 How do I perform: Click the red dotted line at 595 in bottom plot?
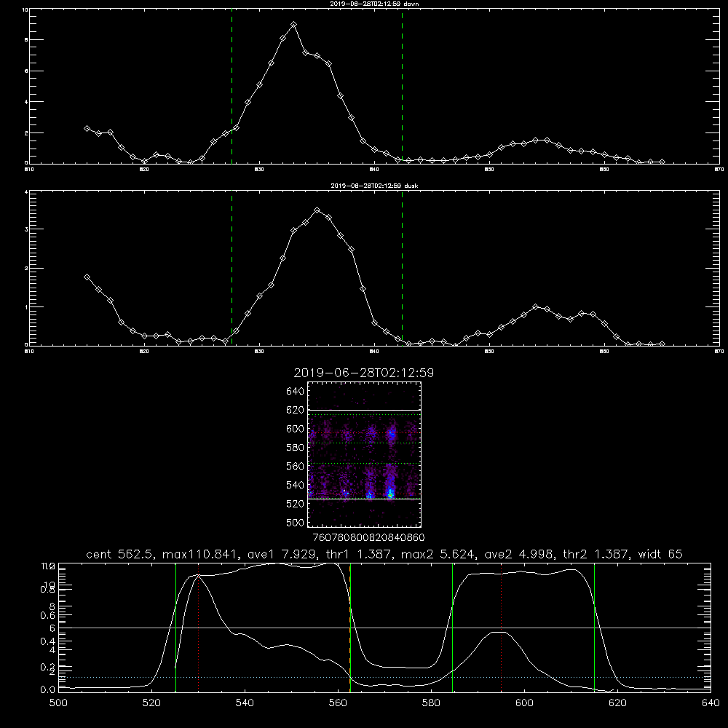tap(501, 628)
